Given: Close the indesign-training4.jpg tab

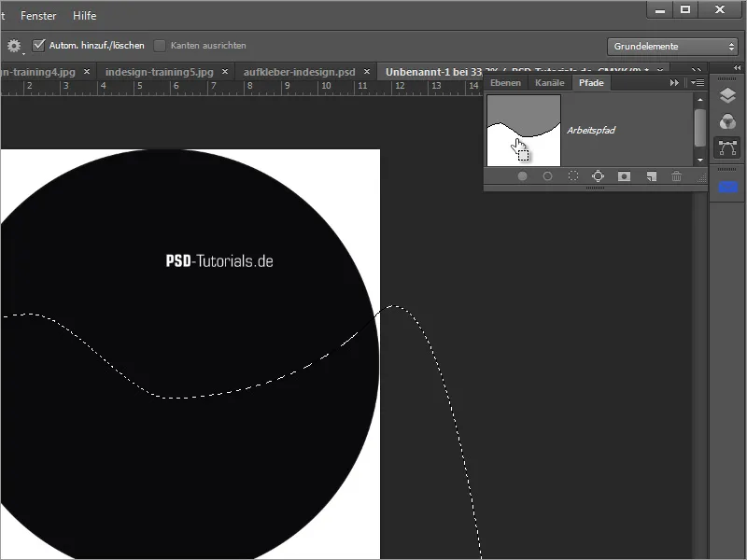Looking at the screenshot, I should [x=87, y=72].
